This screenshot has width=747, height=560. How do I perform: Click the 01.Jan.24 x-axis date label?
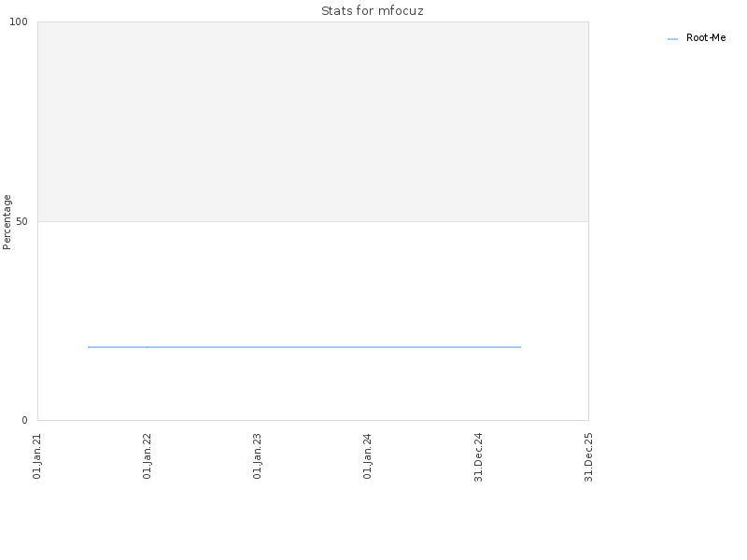(367, 456)
